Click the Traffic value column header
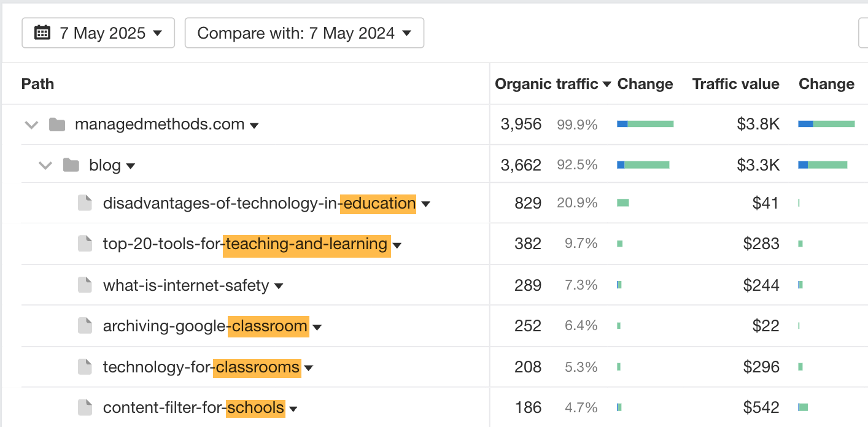Screen dimensions: 868x427 coord(735,84)
